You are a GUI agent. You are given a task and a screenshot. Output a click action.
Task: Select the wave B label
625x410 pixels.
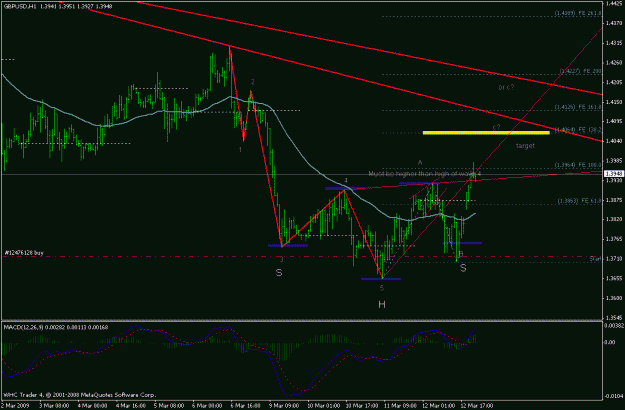point(461,253)
